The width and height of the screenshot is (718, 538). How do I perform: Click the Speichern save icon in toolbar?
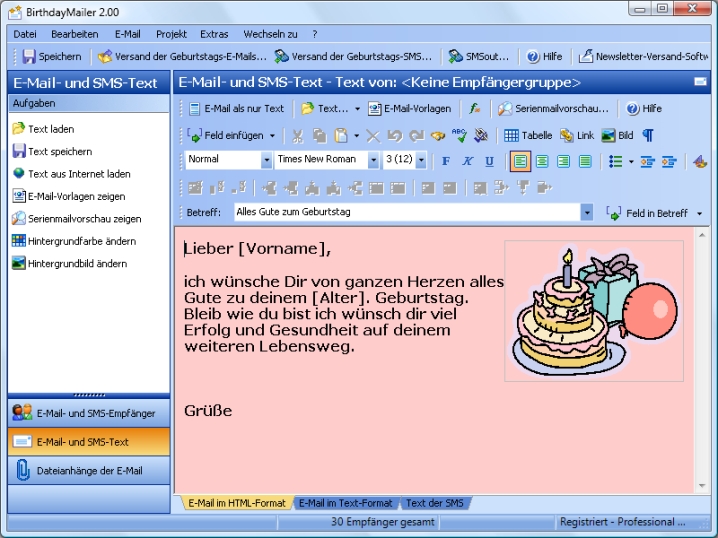click(x=51, y=57)
